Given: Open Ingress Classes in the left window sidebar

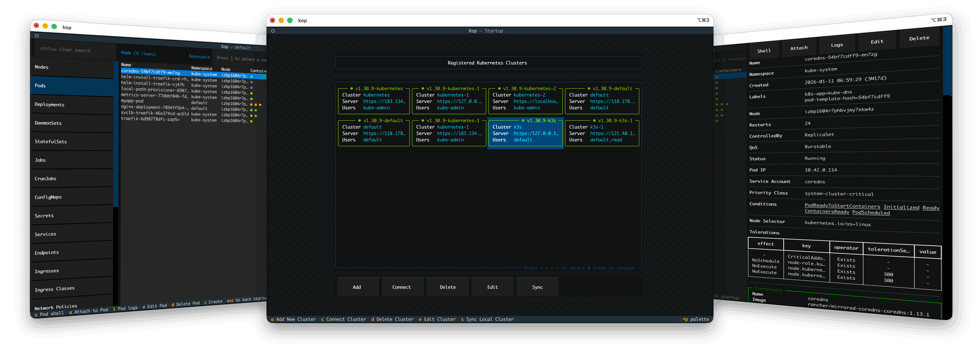Looking at the screenshot, I should click(72, 288).
